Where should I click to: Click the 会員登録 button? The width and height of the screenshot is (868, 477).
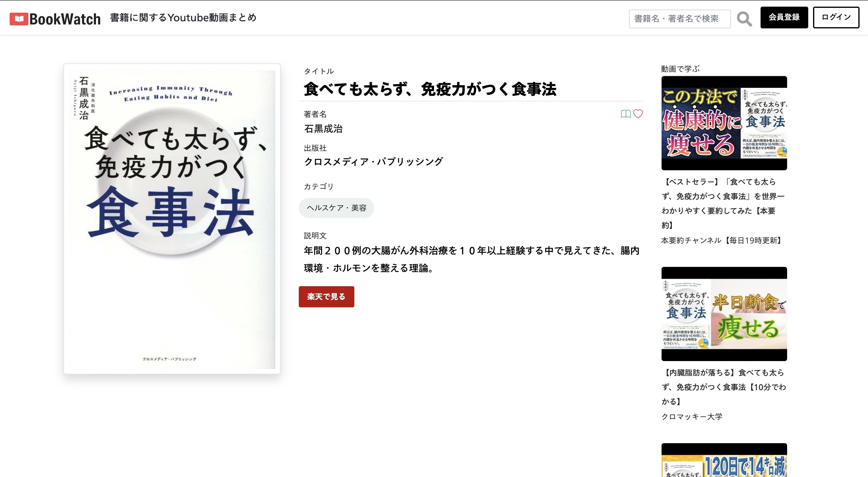coord(784,17)
